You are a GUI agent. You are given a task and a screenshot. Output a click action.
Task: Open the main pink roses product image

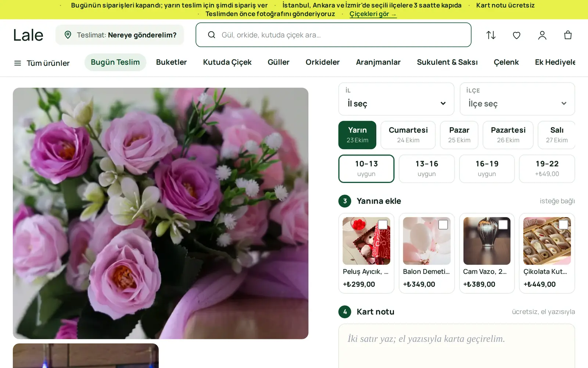pos(161,213)
